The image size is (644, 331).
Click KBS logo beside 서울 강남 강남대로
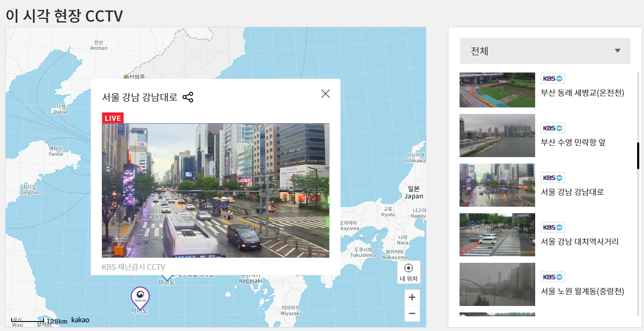tap(553, 178)
